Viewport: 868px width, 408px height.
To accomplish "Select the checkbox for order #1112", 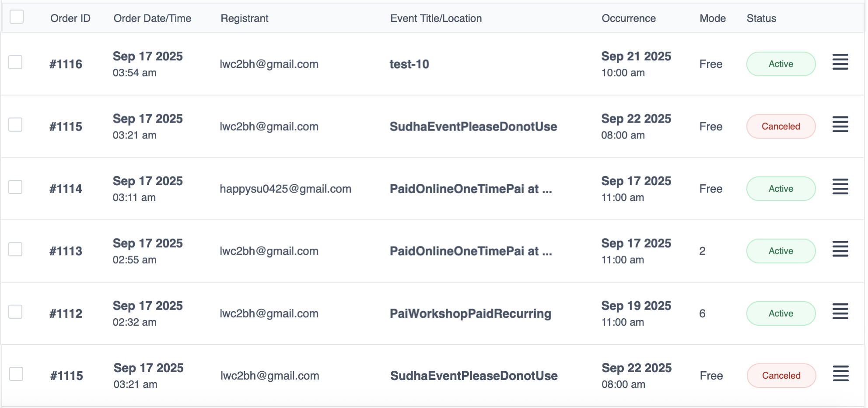I will click(16, 312).
